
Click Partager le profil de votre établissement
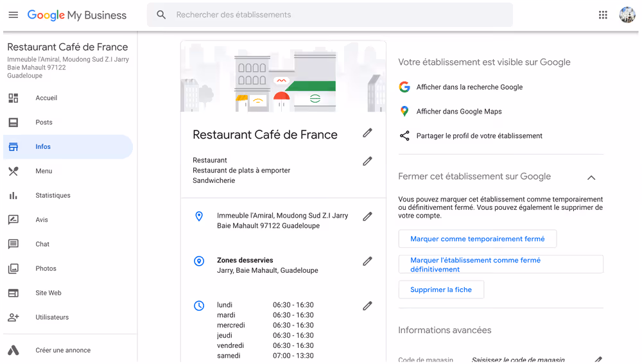tap(479, 136)
